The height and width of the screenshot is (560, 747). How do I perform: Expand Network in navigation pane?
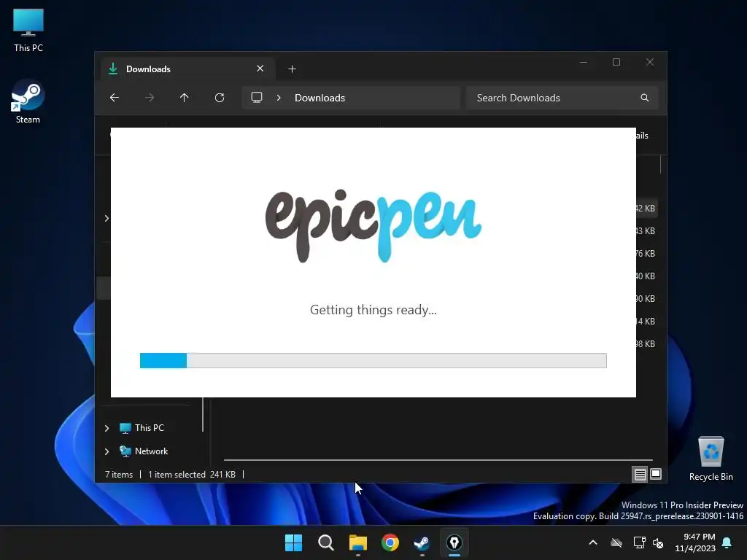[107, 451]
